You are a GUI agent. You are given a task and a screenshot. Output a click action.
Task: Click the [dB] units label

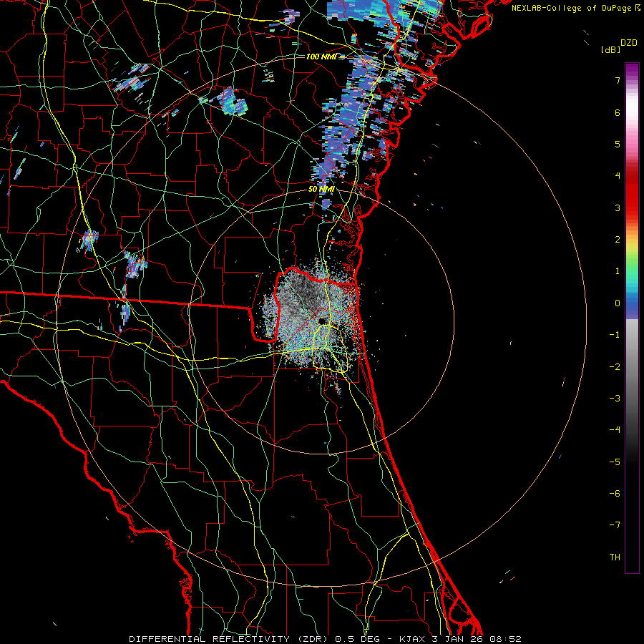(x=610, y=49)
